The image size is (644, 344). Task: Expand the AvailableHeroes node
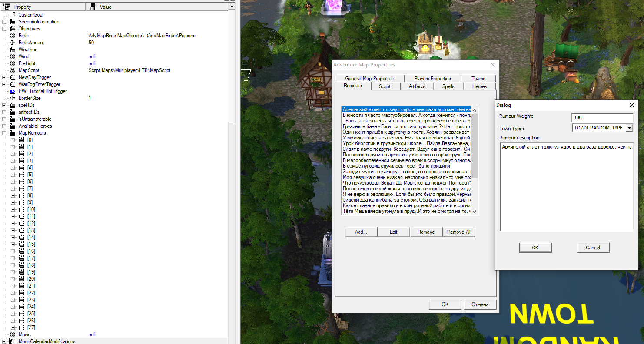pyautogui.click(x=4, y=126)
